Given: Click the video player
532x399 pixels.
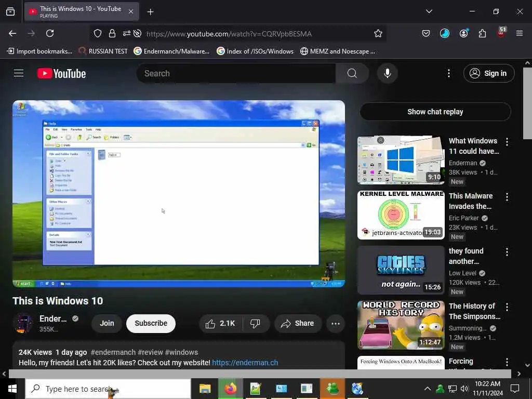Looking at the screenshot, I should pos(179,194).
